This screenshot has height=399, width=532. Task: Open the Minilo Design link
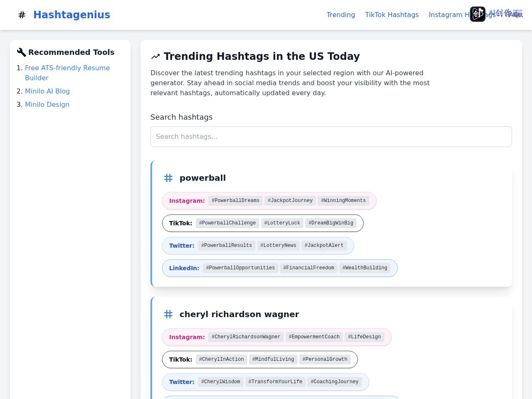(47, 104)
